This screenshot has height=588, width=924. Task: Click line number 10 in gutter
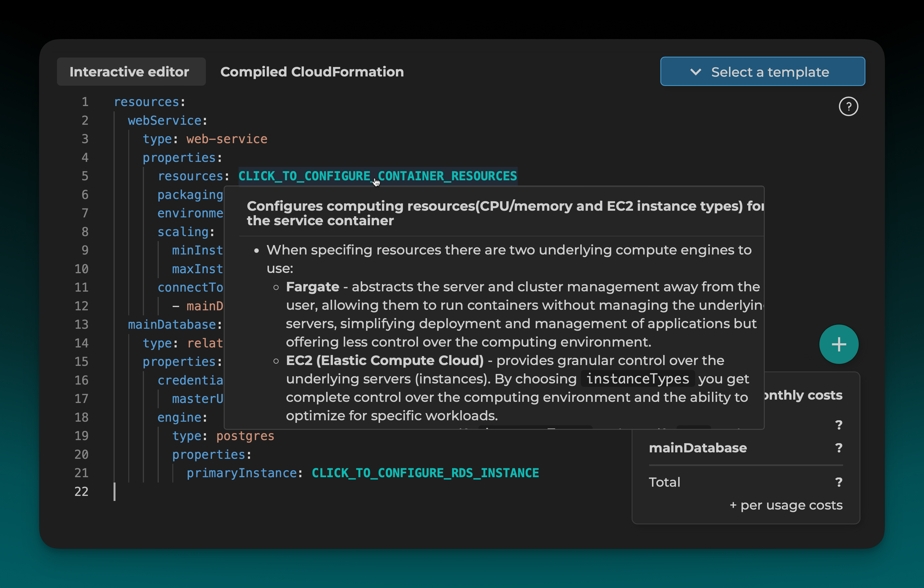(81, 269)
